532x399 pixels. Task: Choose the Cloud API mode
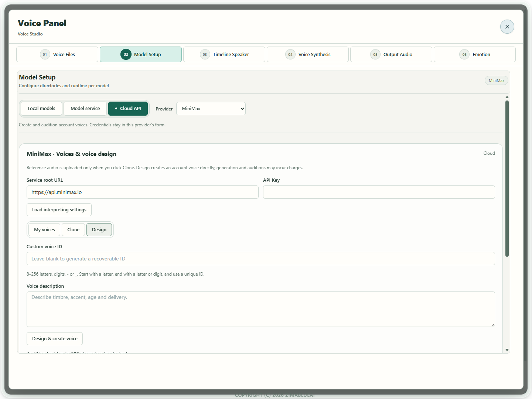coord(128,109)
